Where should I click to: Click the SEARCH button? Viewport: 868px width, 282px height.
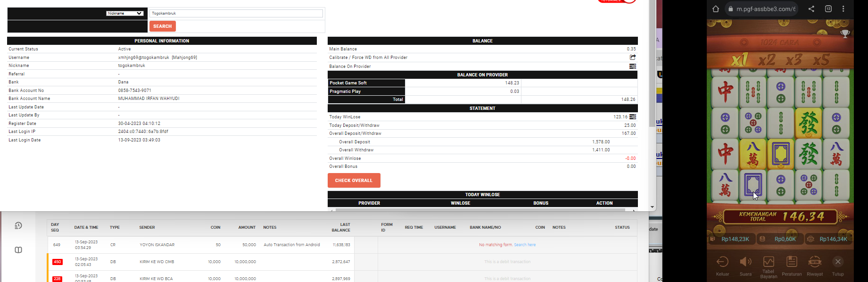pyautogui.click(x=163, y=26)
